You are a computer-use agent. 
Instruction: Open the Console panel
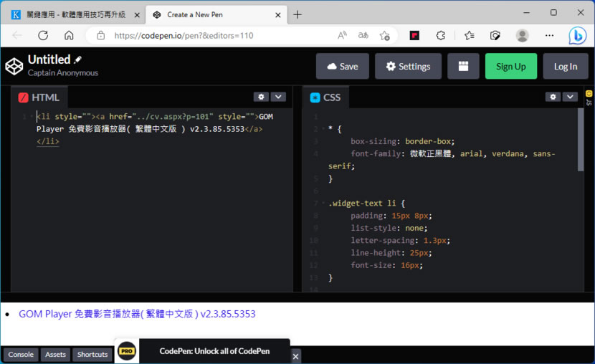point(21,355)
